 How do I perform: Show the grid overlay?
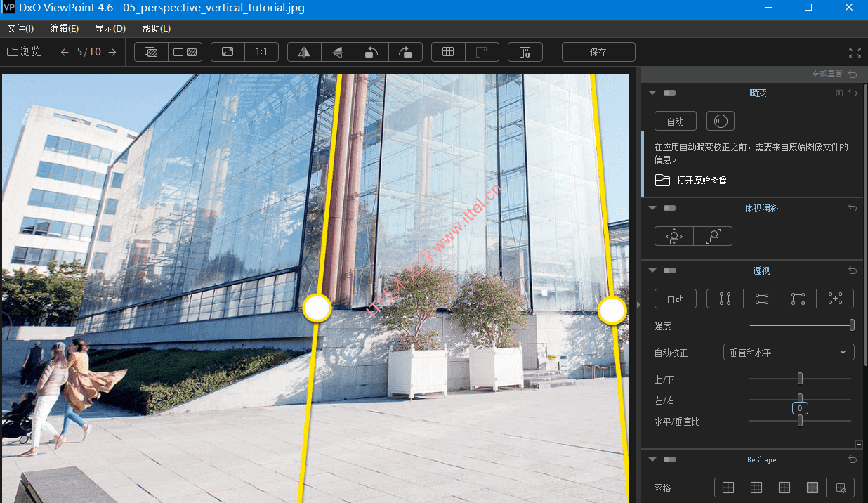(448, 52)
